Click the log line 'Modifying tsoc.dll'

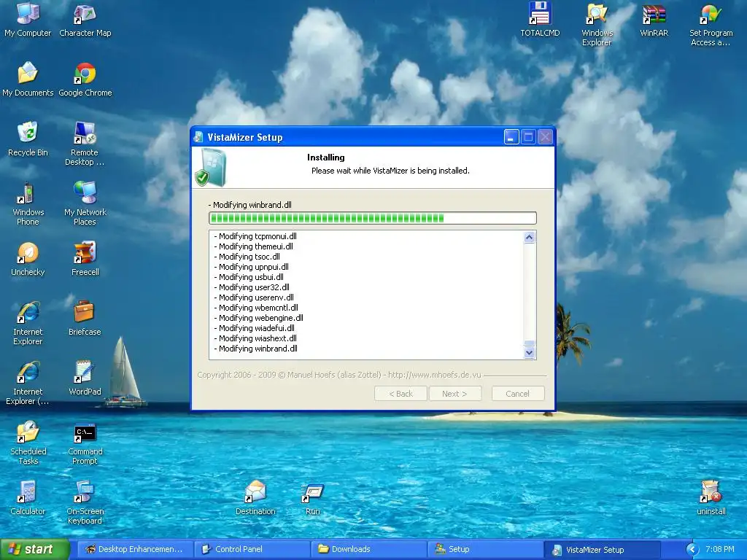point(247,257)
